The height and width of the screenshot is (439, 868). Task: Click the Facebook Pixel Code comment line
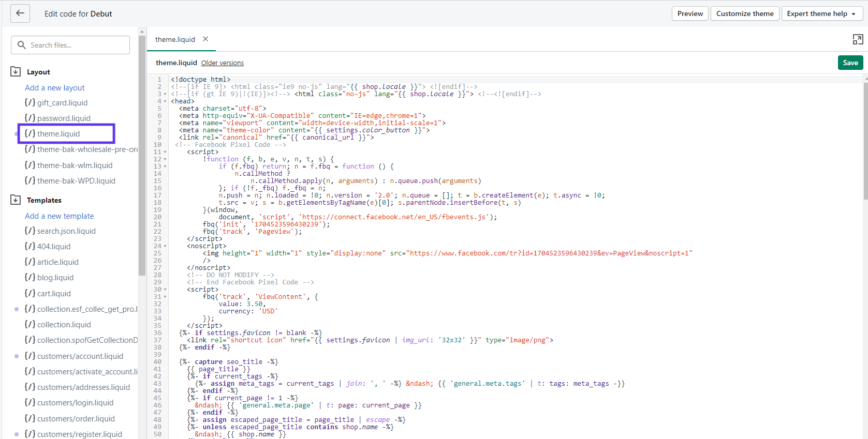pyautogui.click(x=230, y=145)
